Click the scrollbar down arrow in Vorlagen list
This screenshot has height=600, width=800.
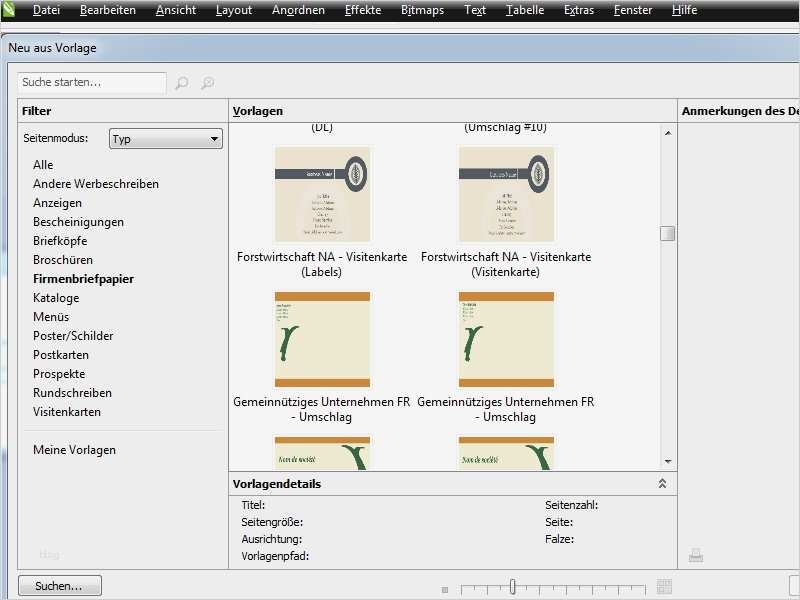[x=666, y=461]
